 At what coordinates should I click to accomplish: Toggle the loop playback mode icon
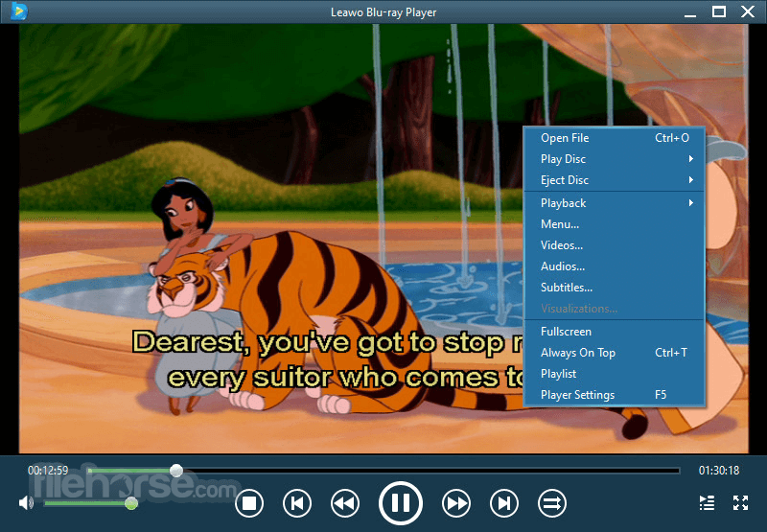coord(552,503)
